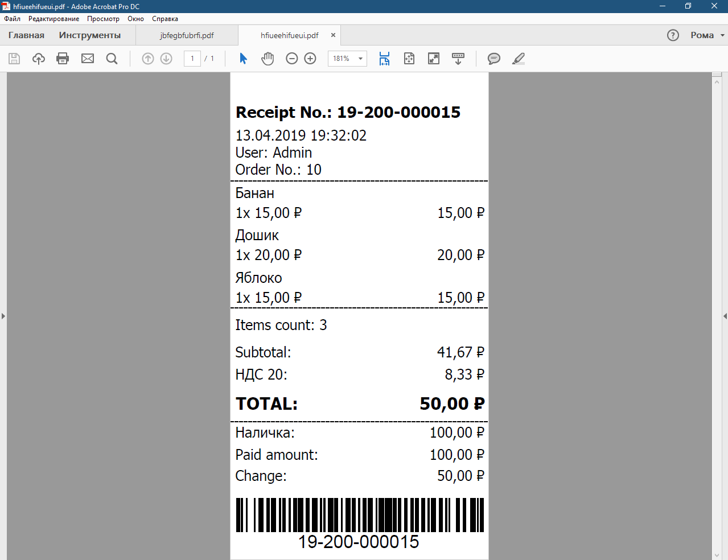
Task: Open the Инструменты view
Action: [89, 35]
